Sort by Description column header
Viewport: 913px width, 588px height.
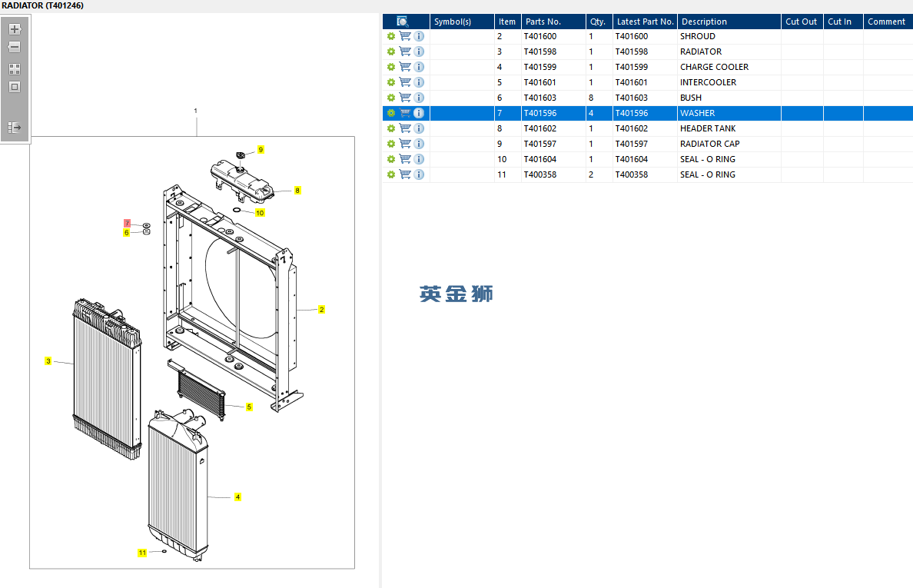[x=729, y=22]
